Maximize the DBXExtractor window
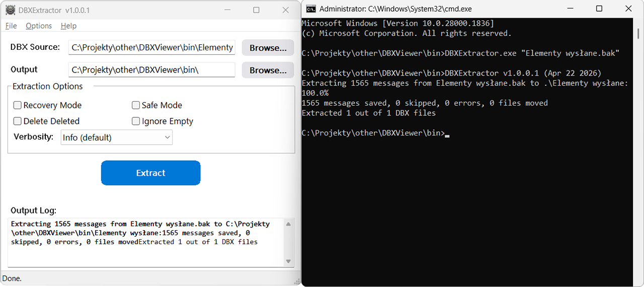Screen dimensions: 644x287 256,10
